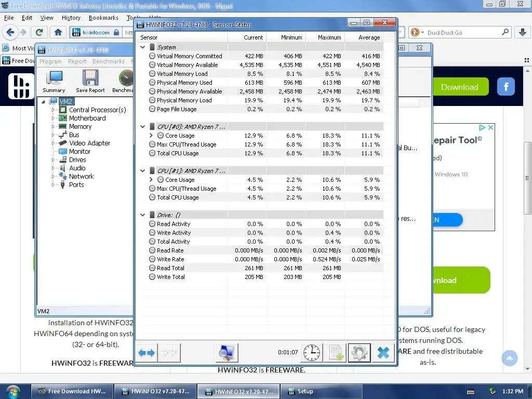Click the Average column header
The width and height of the screenshot is (532, 399).
tap(364, 37)
